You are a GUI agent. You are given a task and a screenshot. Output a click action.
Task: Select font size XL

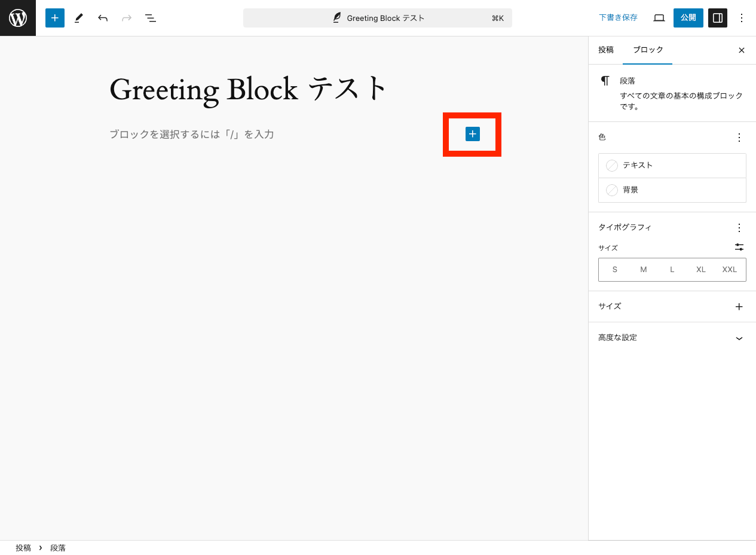(701, 270)
